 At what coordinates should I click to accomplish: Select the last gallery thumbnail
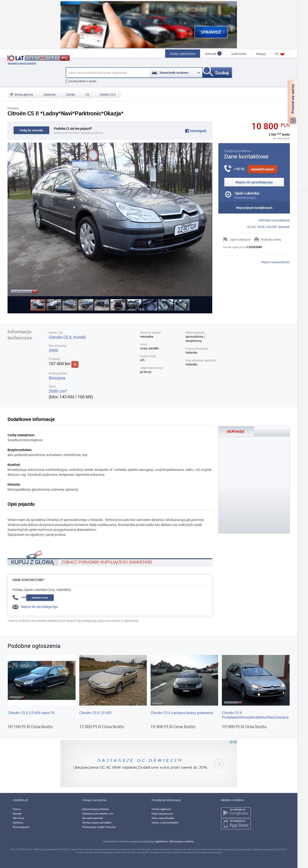182,305
